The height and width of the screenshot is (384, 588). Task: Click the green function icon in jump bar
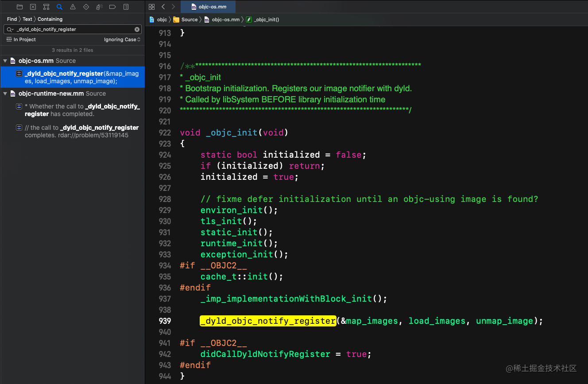click(248, 19)
